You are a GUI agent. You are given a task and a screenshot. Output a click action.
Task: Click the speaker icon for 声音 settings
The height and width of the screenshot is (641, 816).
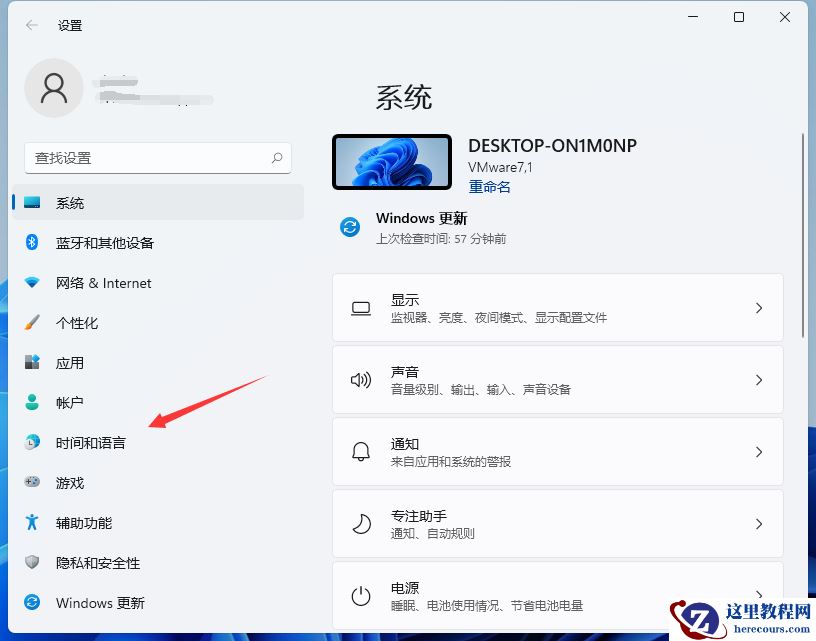tap(360, 380)
